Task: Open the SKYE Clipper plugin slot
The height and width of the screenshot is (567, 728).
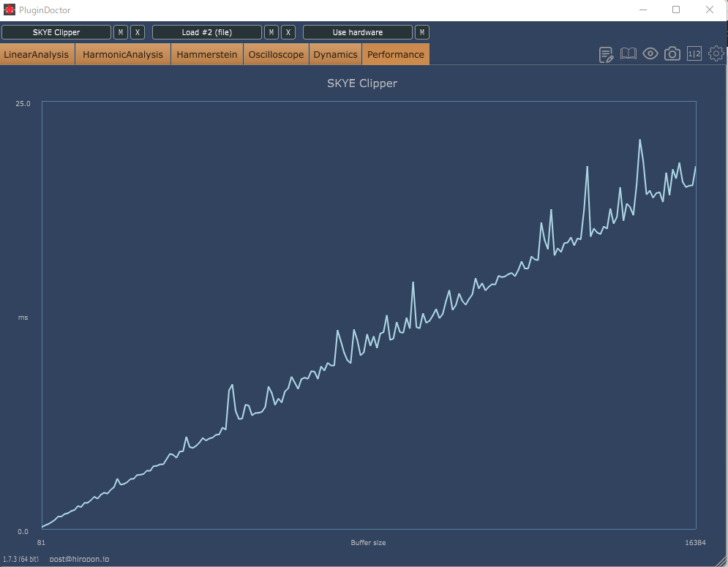Action: (56, 32)
